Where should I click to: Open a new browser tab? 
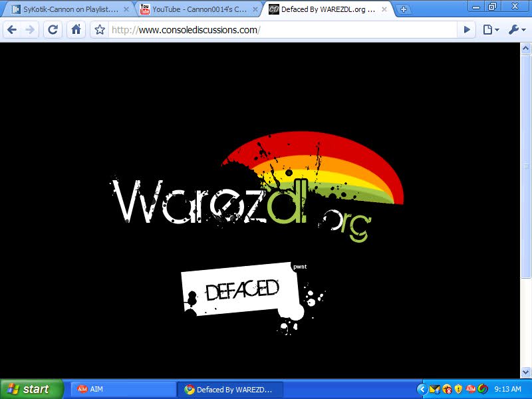pos(404,9)
